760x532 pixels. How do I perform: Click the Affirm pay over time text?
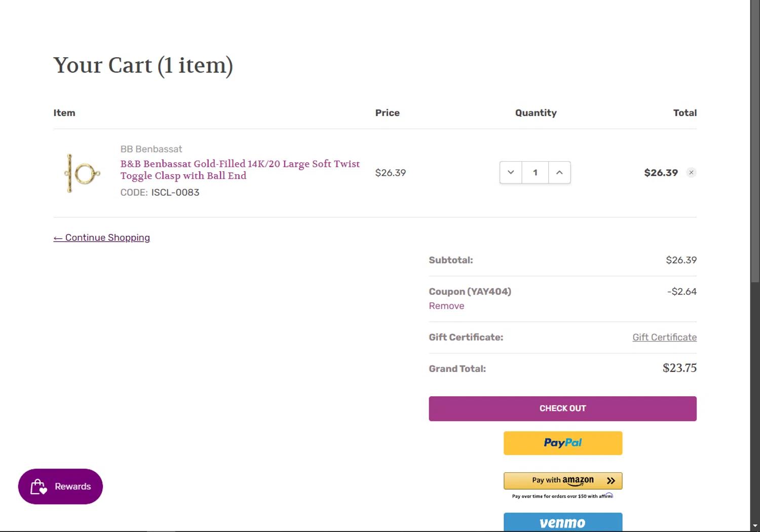562,496
